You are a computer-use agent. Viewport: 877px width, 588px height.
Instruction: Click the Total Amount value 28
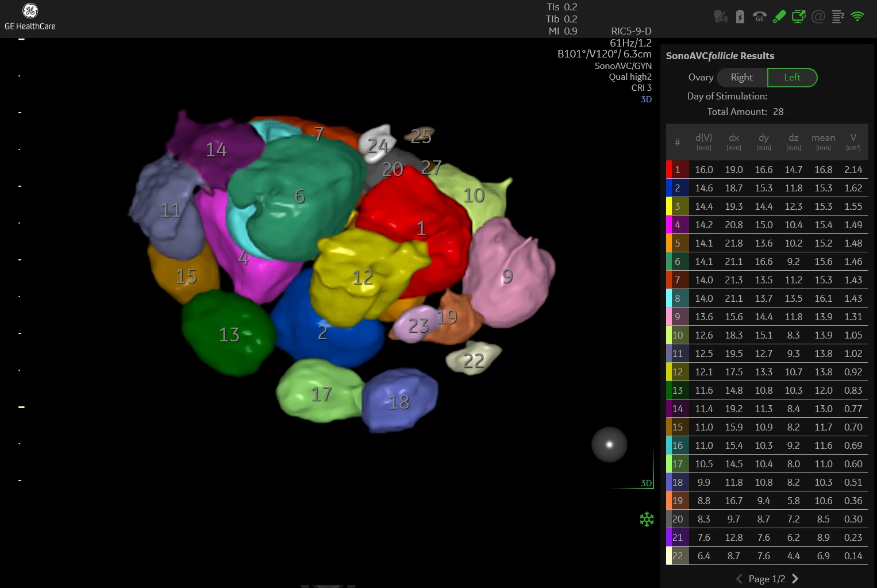coord(778,112)
